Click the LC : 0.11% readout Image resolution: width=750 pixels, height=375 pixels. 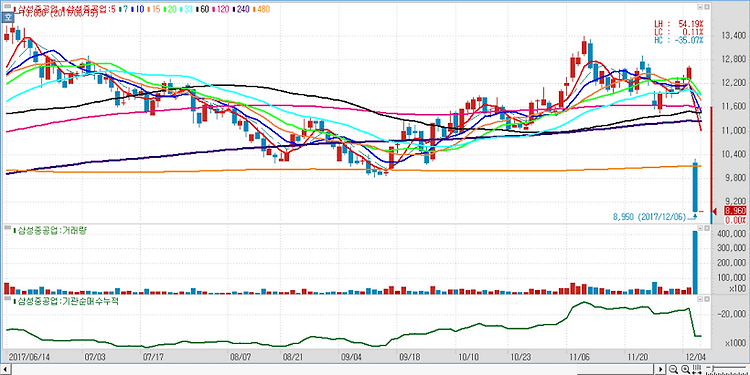[x=679, y=32]
